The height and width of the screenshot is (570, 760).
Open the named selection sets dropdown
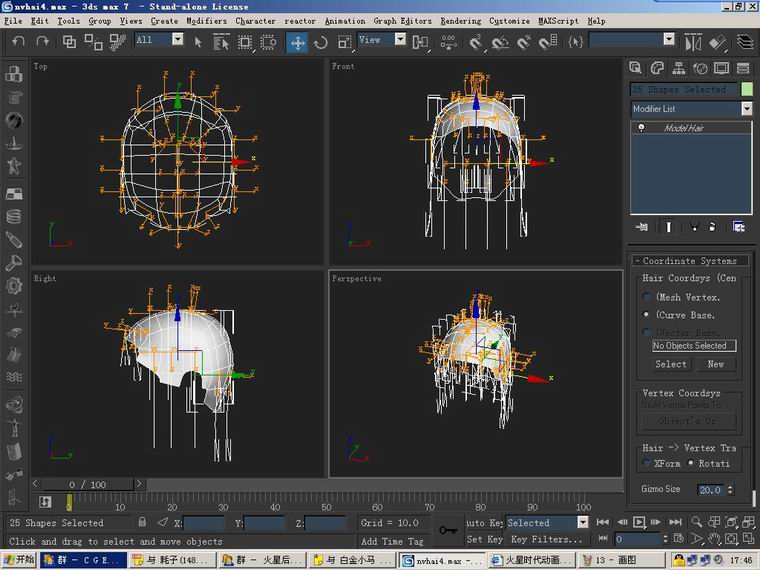[x=669, y=39]
